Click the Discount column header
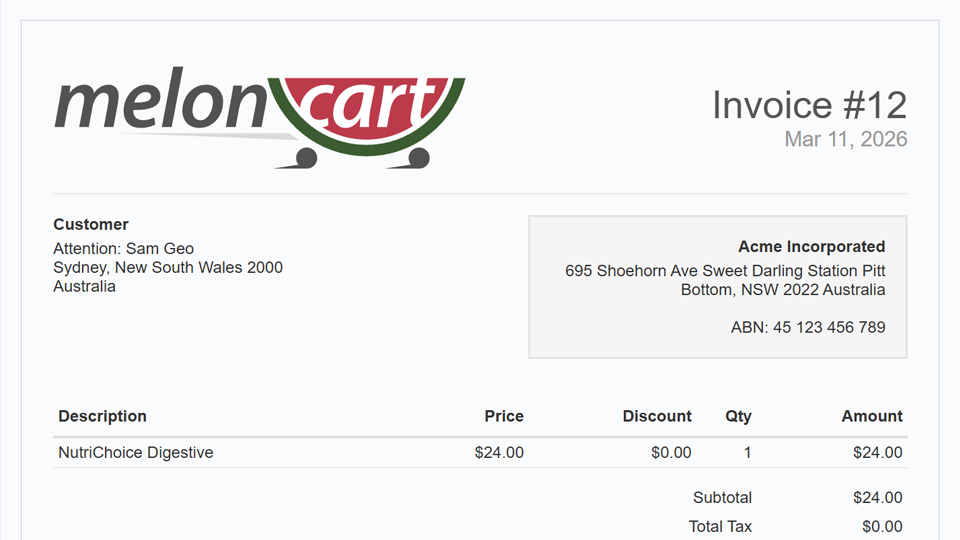This screenshot has width=960, height=540. coord(657,416)
